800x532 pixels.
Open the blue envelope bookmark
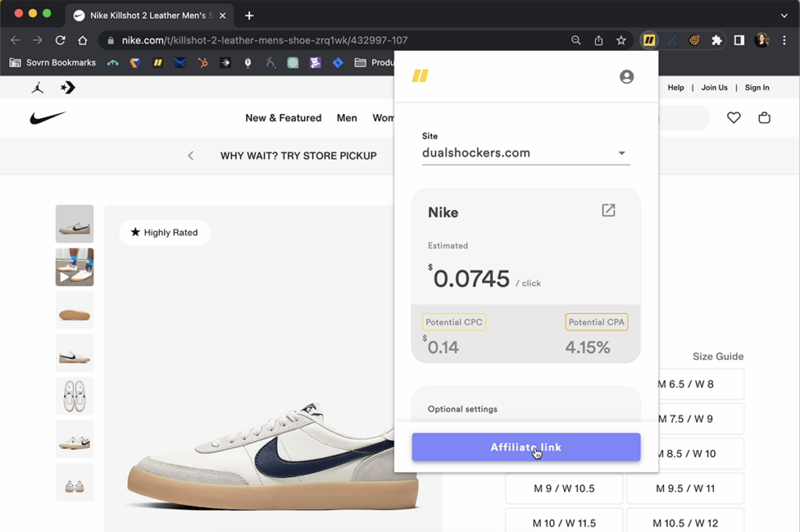[x=180, y=62]
